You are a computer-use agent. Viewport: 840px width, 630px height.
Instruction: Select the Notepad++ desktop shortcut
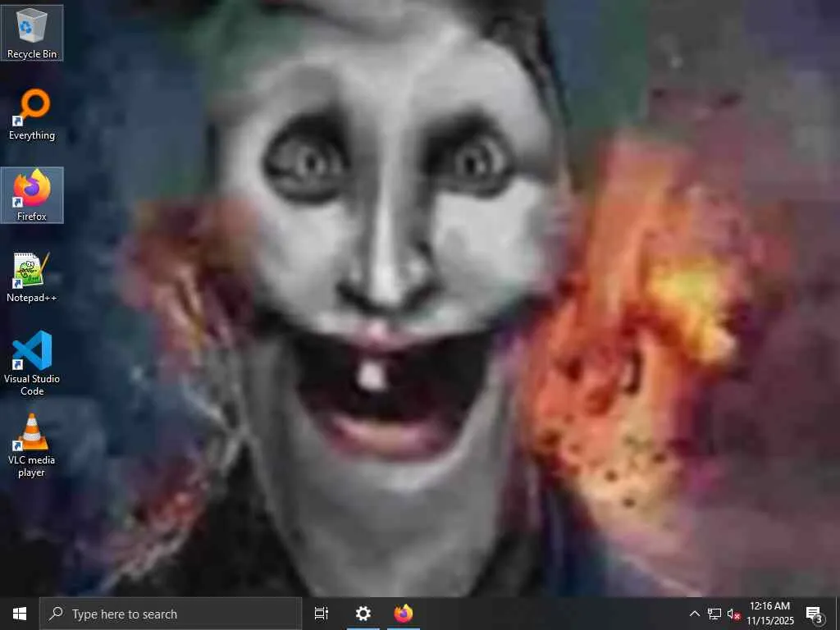pyautogui.click(x=32, y=277)
